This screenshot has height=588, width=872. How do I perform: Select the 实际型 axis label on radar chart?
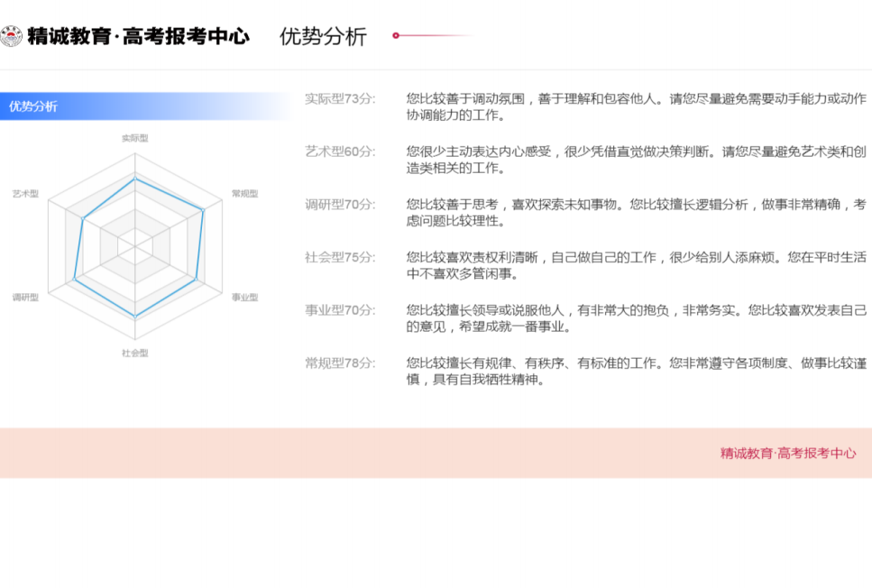pyautogui.click(x=134, y=138)
